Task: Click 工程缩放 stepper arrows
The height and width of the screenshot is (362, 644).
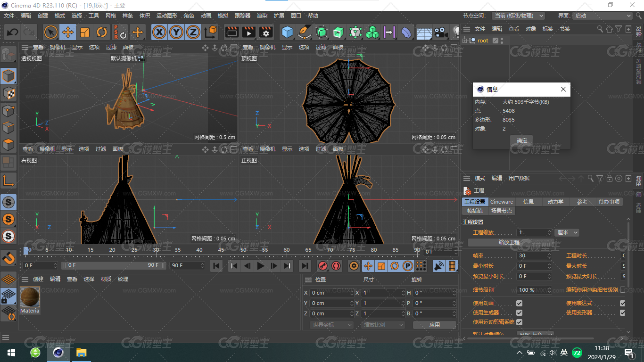Action: 549,232
